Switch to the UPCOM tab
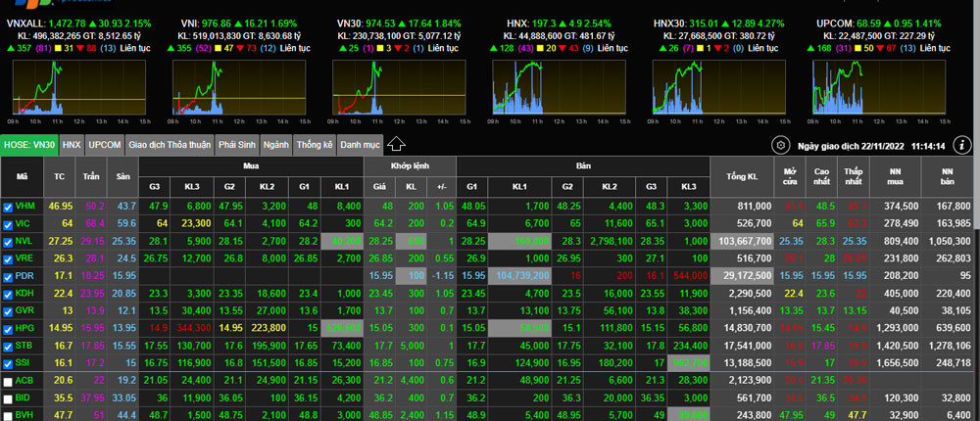The image size is (980, 421). point(105,145)
